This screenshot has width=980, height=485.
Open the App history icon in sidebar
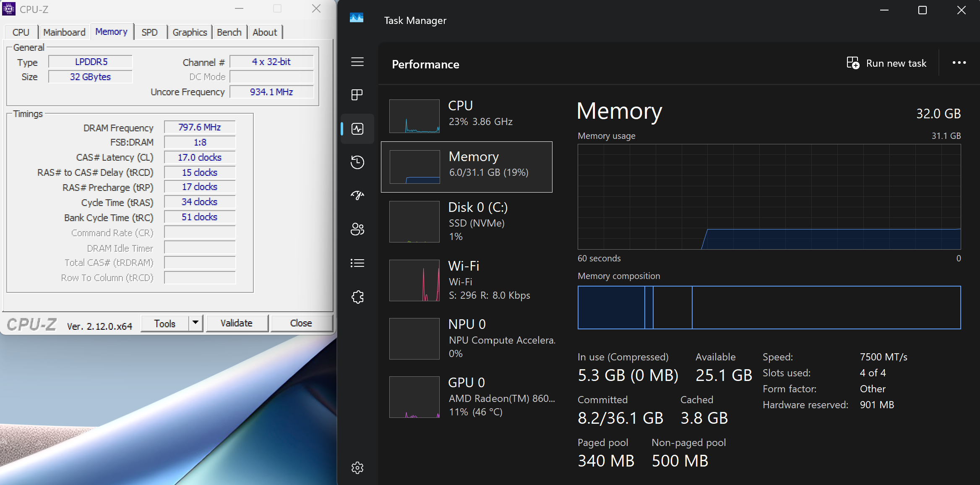pyautogui.click(x=357, y=162)
